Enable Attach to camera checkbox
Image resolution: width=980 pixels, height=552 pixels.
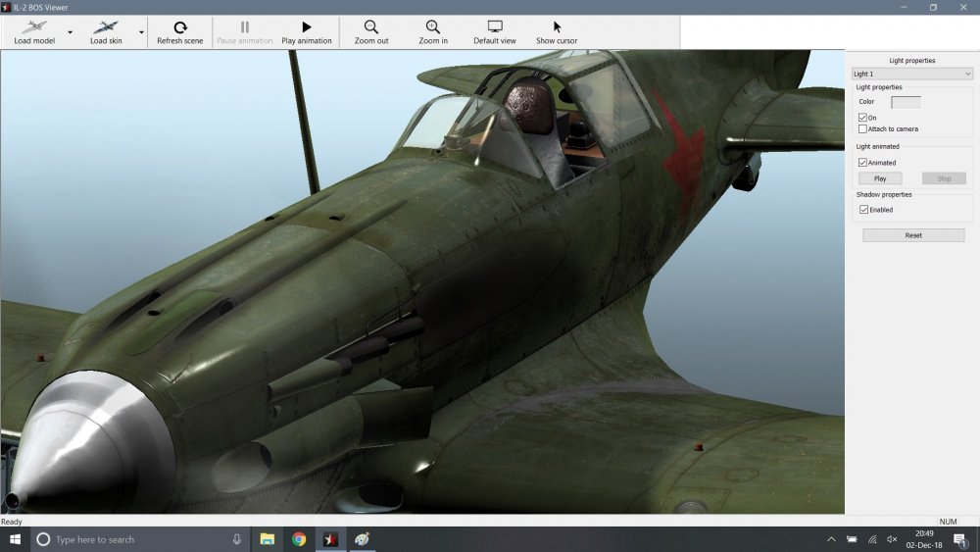(862, 128)
